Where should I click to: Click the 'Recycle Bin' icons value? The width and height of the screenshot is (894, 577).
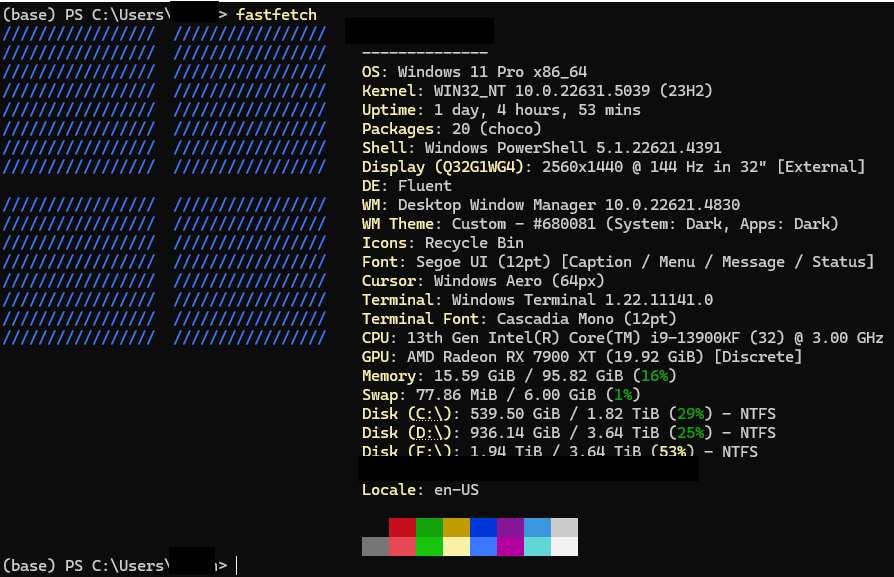(474, 243)
